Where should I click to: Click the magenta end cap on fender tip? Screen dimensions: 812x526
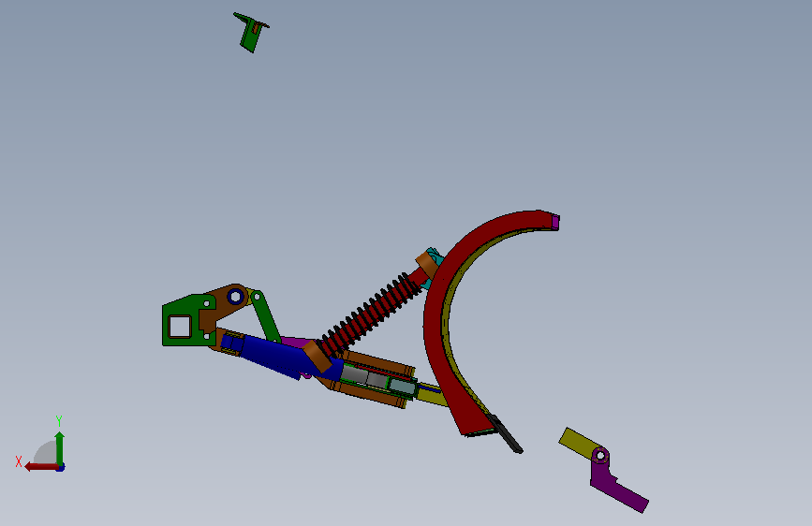[555, 222]
